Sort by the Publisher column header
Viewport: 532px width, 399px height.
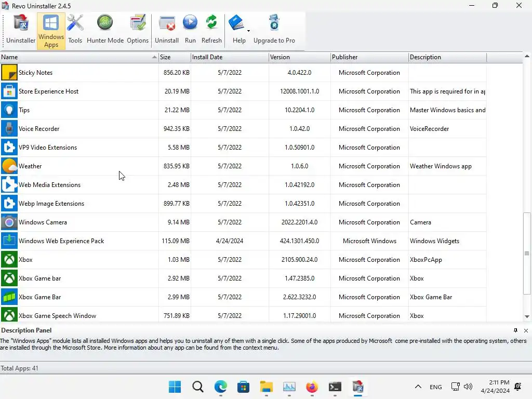click(369, 57)
